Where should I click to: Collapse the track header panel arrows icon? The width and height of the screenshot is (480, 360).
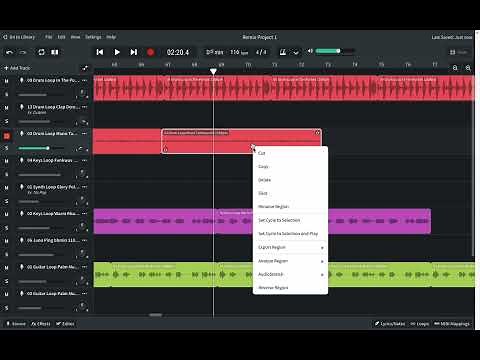(x=85, y=68)
